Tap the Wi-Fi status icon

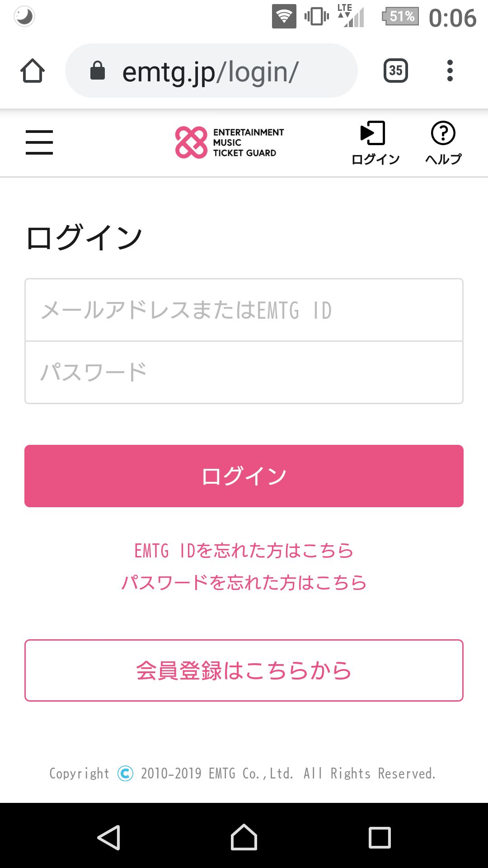coord(284,17)
